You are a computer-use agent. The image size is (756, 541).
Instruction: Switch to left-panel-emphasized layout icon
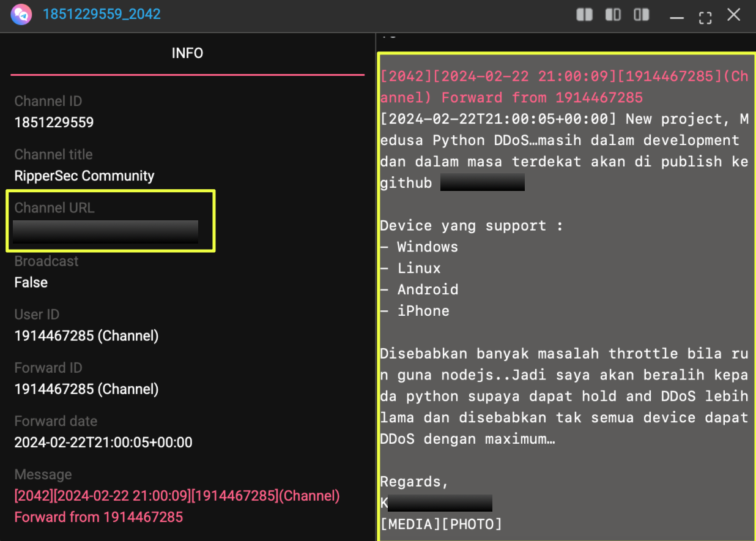(613, 15)
